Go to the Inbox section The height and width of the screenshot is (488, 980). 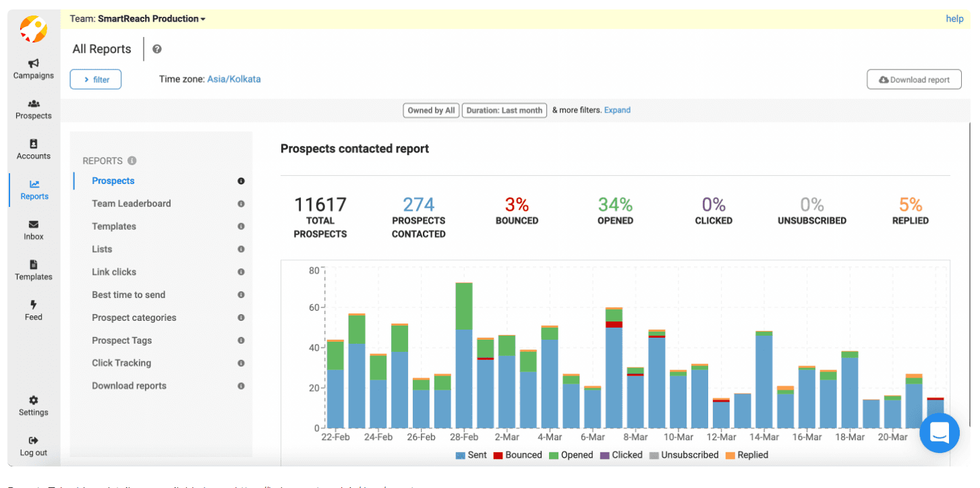pos(32,230)
